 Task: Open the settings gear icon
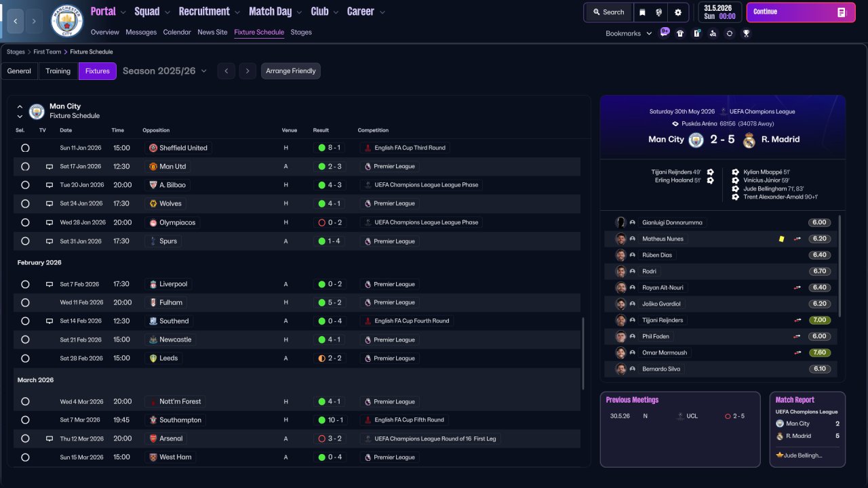[x=678, y=12]
